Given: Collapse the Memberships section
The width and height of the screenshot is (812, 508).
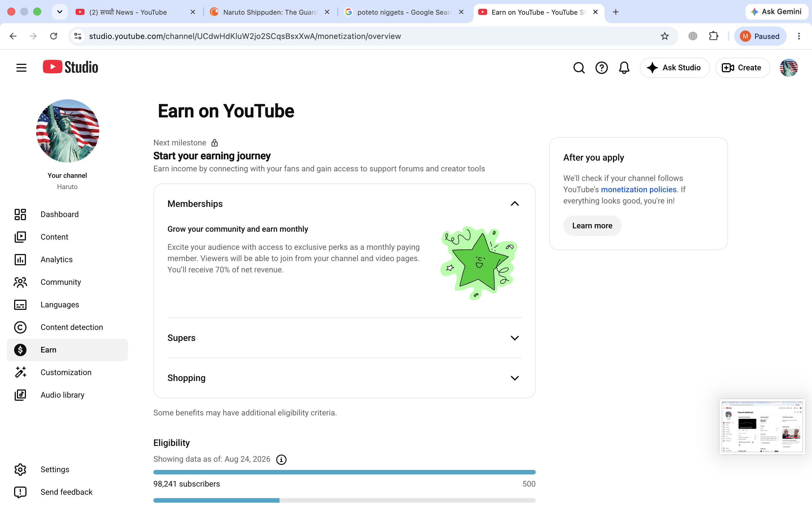Looking at the screenshot, I should [514, 203].
